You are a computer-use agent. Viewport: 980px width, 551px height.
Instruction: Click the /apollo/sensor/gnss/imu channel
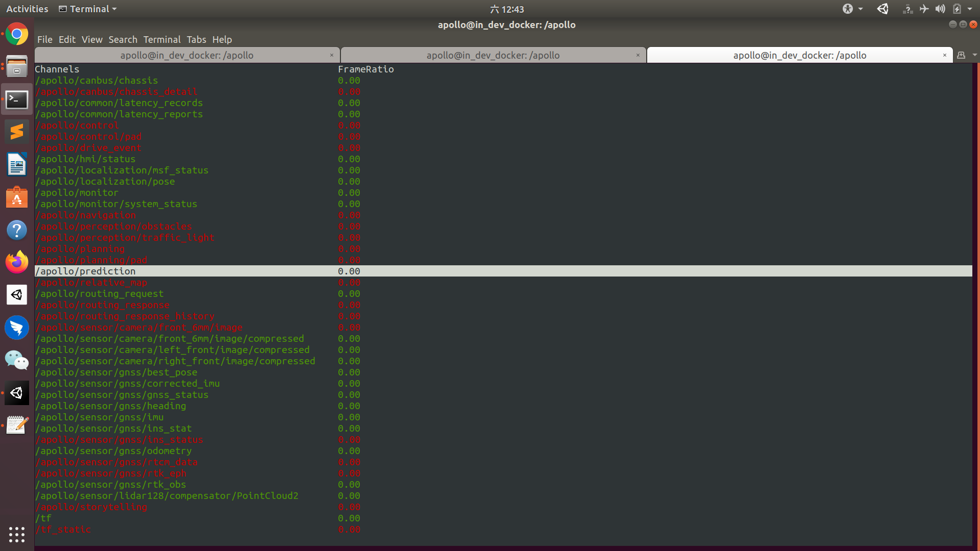(99, 417)
